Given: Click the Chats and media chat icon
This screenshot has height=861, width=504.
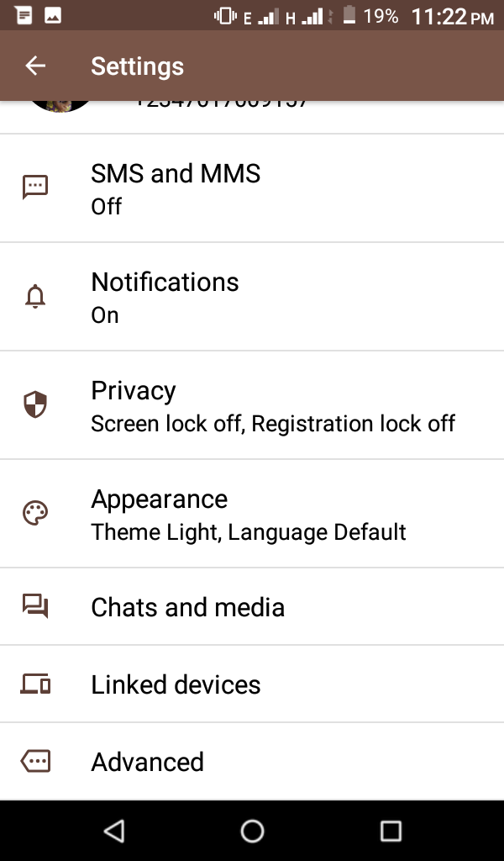Looking at the screenshot, I should [36, 606].
